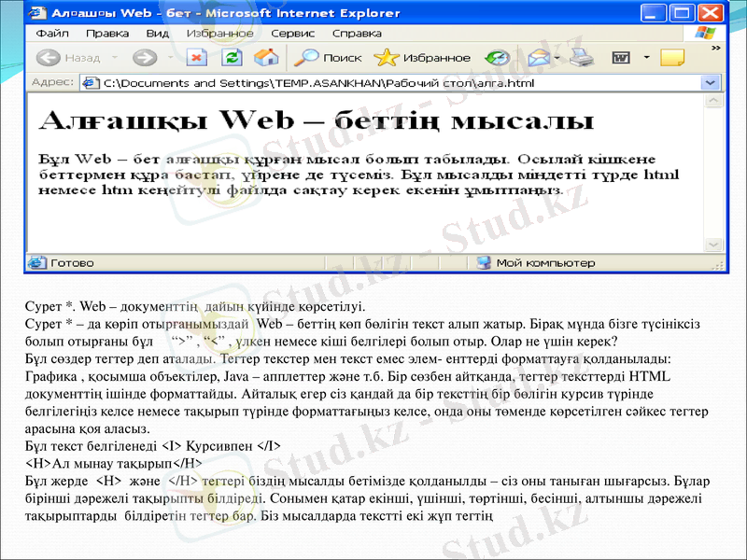Click the forward arrow navigation icon

click(x=145, y=58)
